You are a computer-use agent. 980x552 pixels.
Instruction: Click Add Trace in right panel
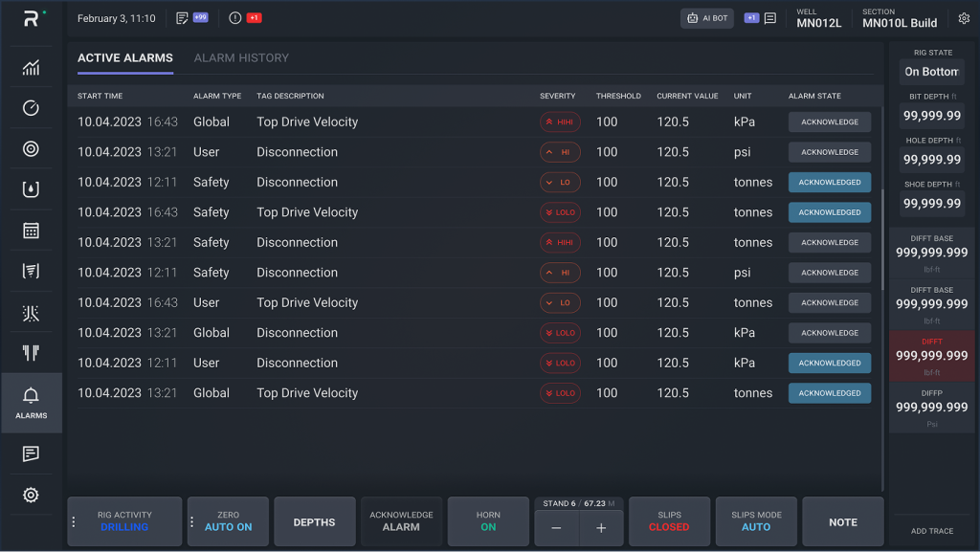pos(932,531)
